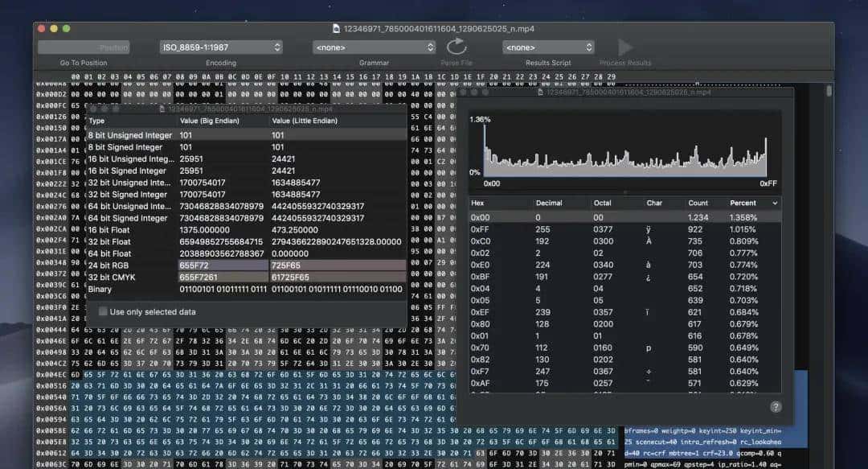Image resolution: width=868 pixels, height=469 pixels.
Task: Open help with the question mark button
Action: [x=776, y=406]
